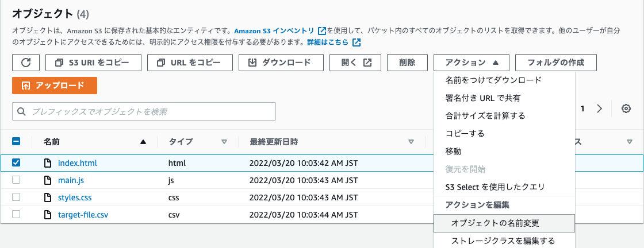644x248 pixels.
Task: Click the 開く button
Action: (355, 63)
